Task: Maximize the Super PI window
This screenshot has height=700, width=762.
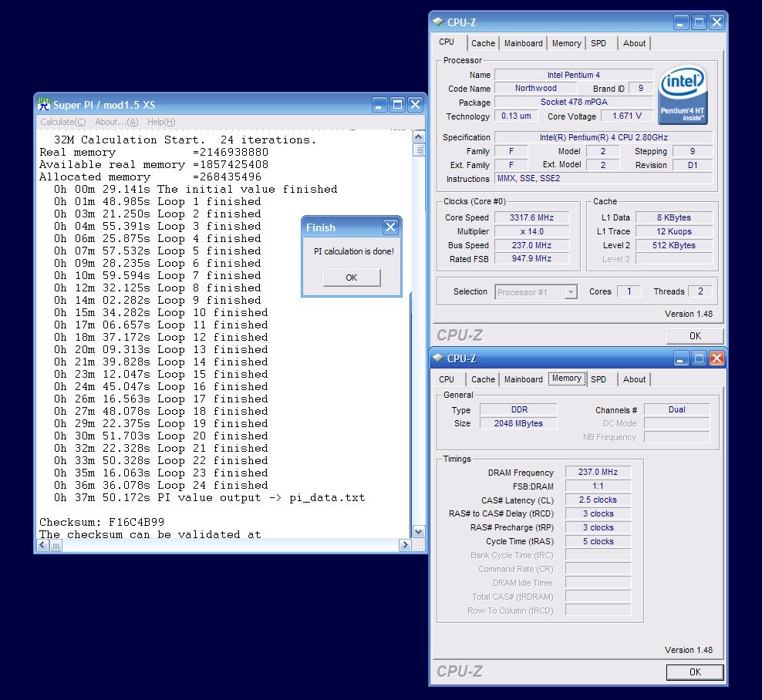Action: click(x=397, y=104)
